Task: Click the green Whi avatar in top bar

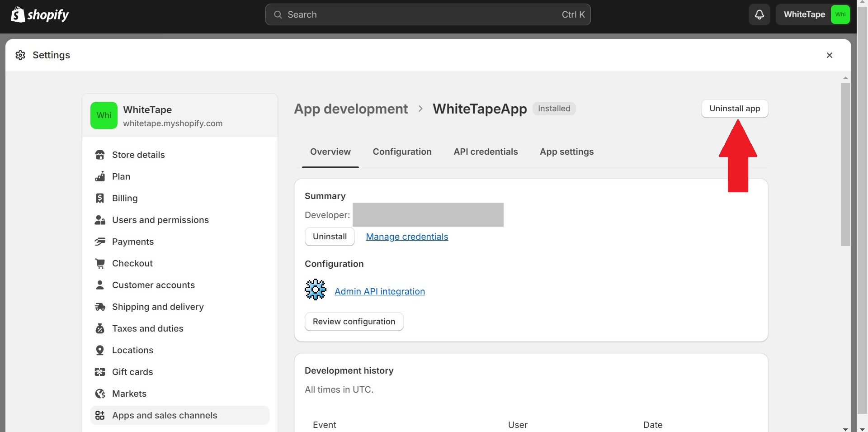Action: tap(840, 14)
